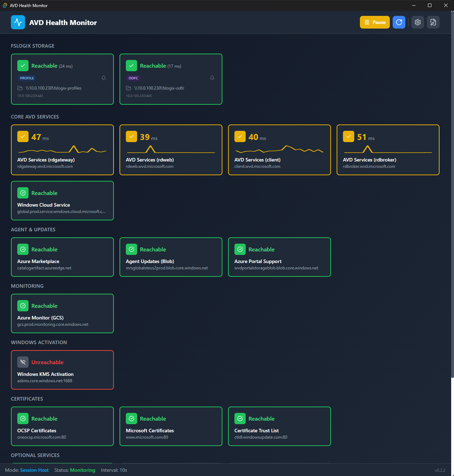Click folder icon beside fslogix-odfc path
The height and width of the screenshot is (476, 454).
(129, 88)
